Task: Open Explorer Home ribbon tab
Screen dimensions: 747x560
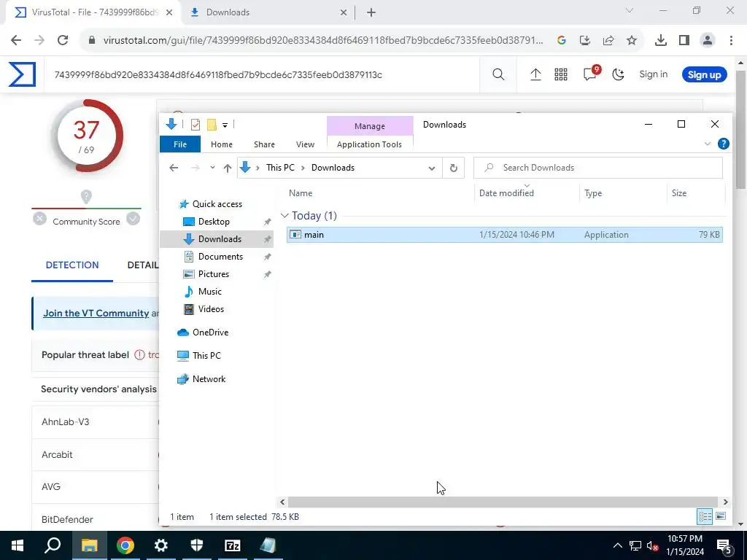Action: click(x=222, y=144)
